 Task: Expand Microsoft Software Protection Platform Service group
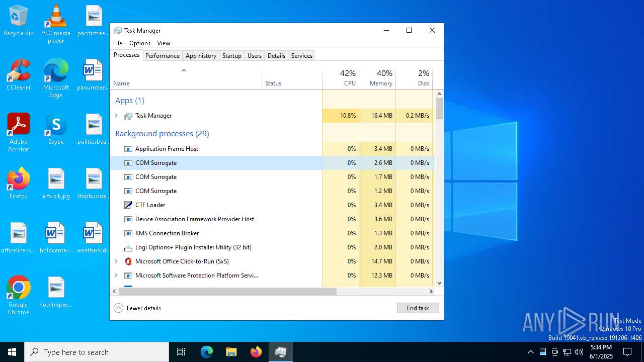pos(116,276)
